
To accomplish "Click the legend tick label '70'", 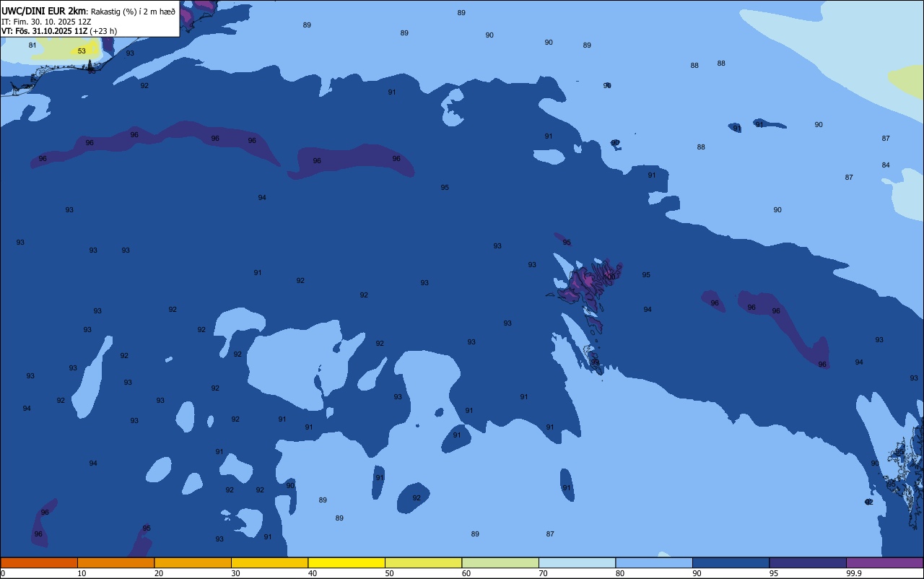I will click(543, 573).
